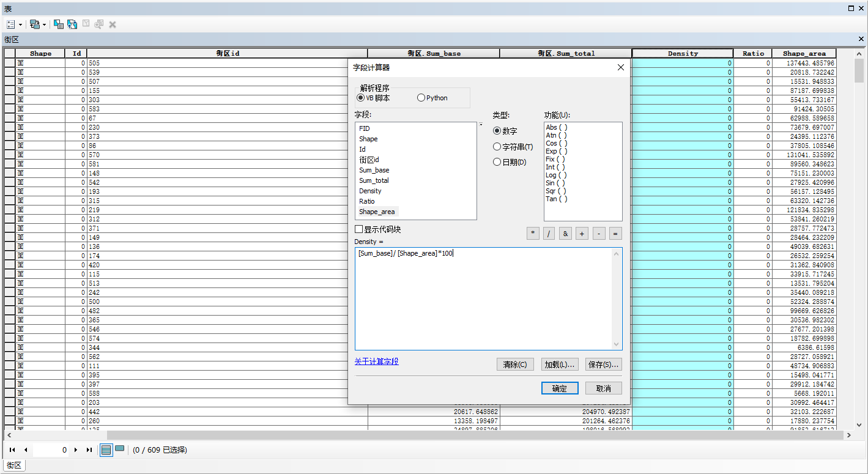Screen dimensions: 868x474
Task: Click the division operator button in Field Calculator
Action: [548, 233]
